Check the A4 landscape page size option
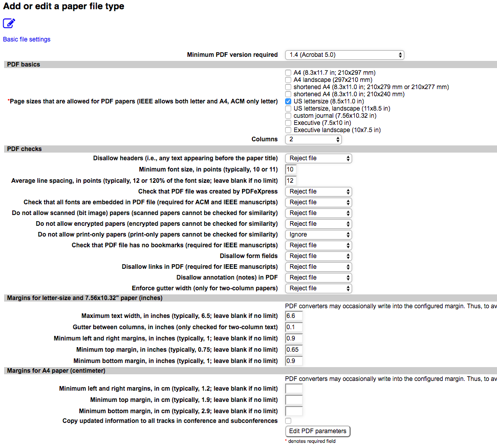 pyautogui.click(x=288, y=80)
